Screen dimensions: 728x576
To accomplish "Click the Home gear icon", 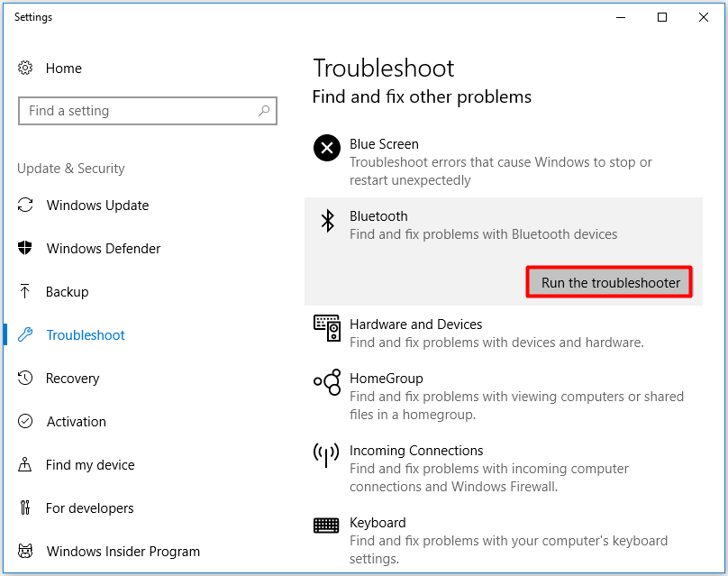I will [x=25, y=68].
